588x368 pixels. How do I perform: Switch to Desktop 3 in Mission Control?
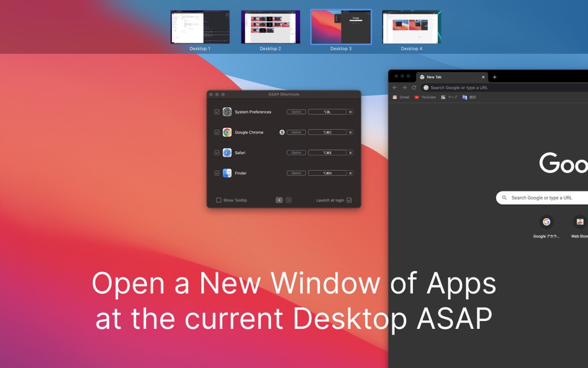(x=341, y=27)
